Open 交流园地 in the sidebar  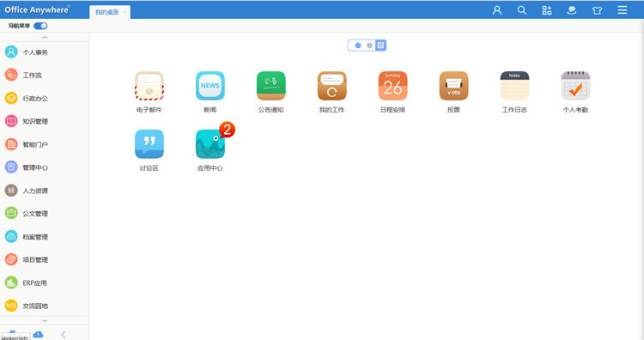click(45, 306)
